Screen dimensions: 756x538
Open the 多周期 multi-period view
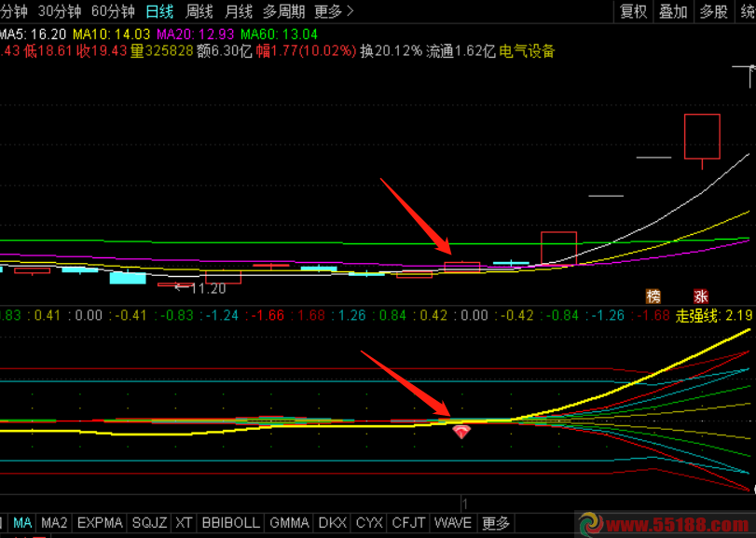tap(284, 11)
